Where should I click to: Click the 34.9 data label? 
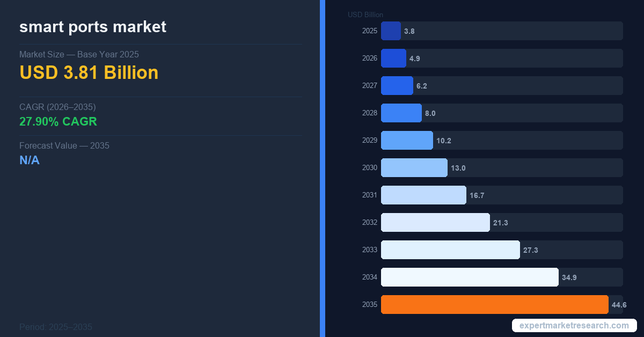click(x=569, y=277)
